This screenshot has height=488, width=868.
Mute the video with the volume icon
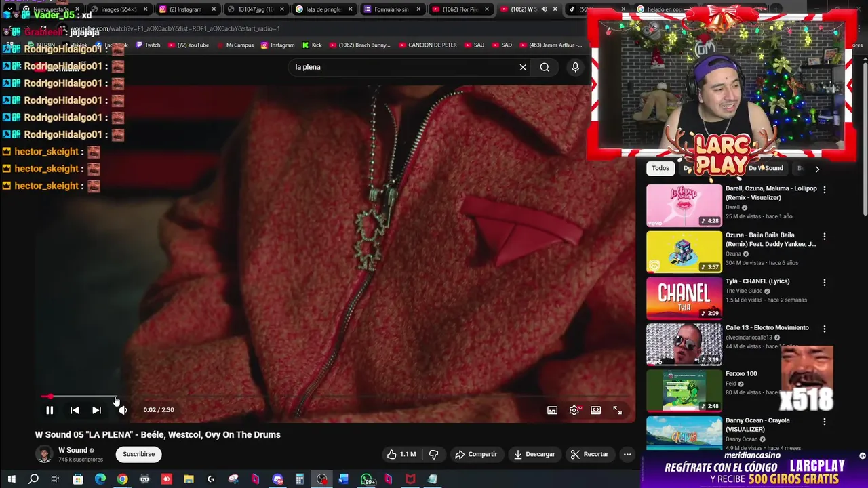122,410
